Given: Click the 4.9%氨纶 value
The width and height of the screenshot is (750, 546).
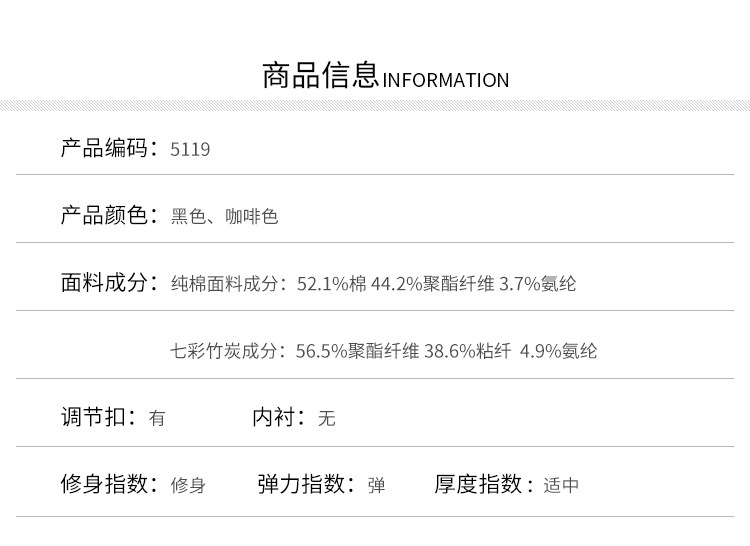Looking at the screenshot, I should coord(559,351).
